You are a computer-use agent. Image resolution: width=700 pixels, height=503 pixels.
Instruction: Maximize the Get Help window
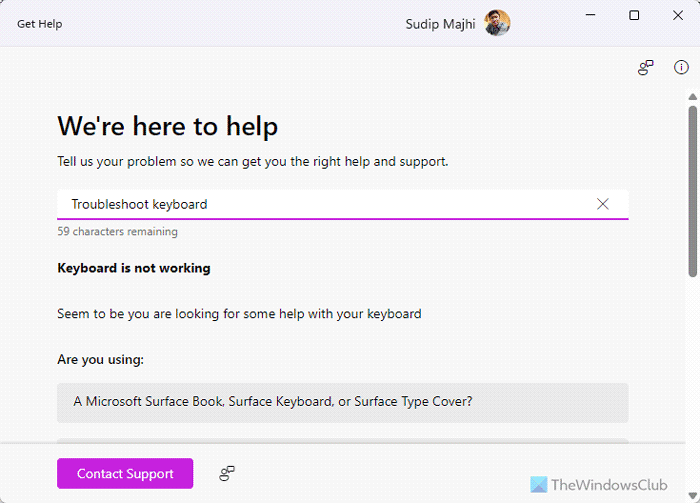click(x=634, y=16)
